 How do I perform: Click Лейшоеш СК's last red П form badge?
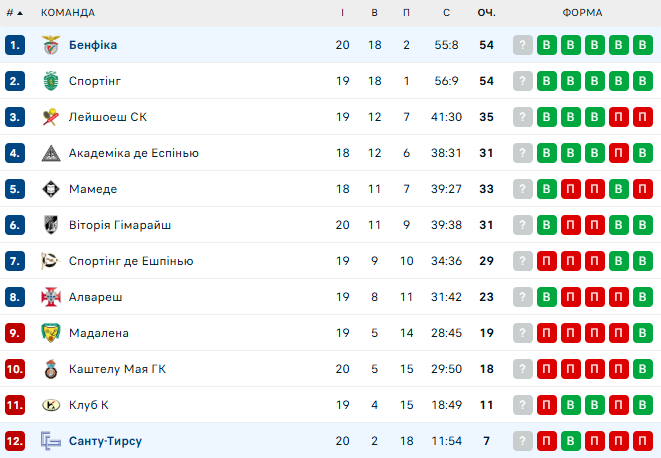642,117
